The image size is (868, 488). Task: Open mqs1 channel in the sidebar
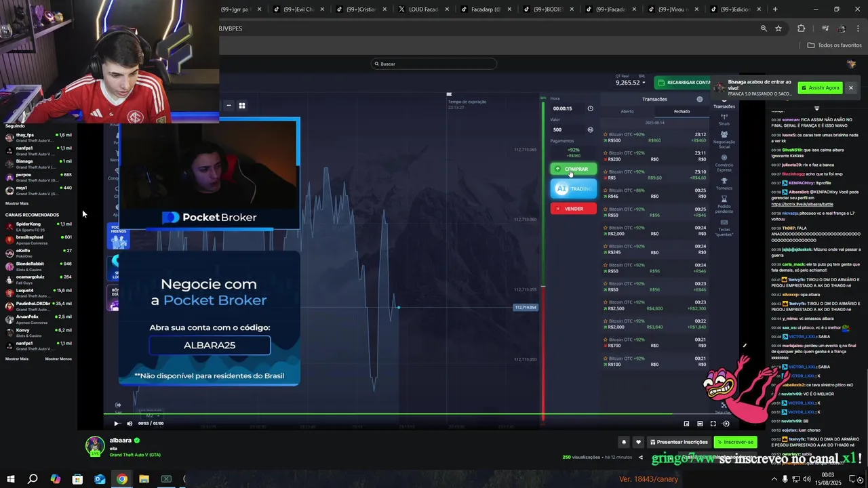tap(39, 190)
